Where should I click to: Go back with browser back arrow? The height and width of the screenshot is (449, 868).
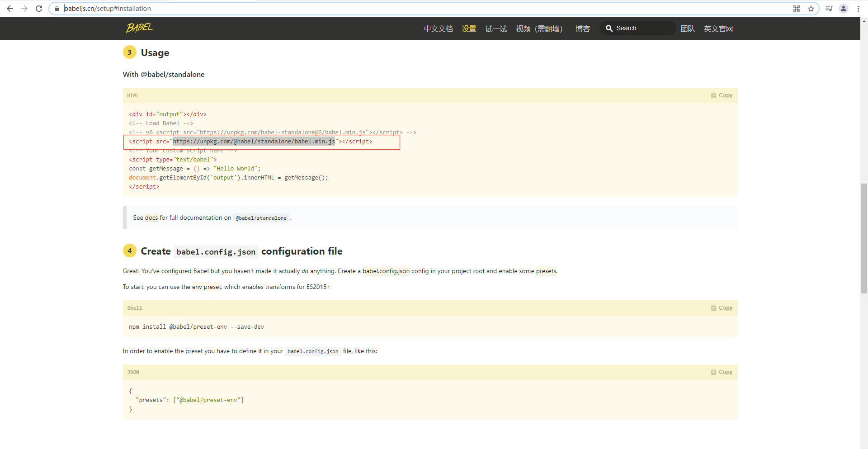coord(10,9)
